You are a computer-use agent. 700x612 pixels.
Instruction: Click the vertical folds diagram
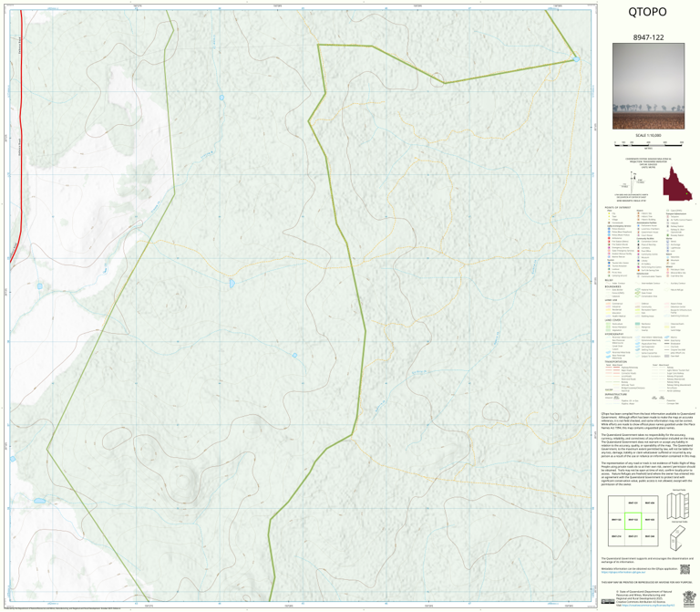point(678,505)
